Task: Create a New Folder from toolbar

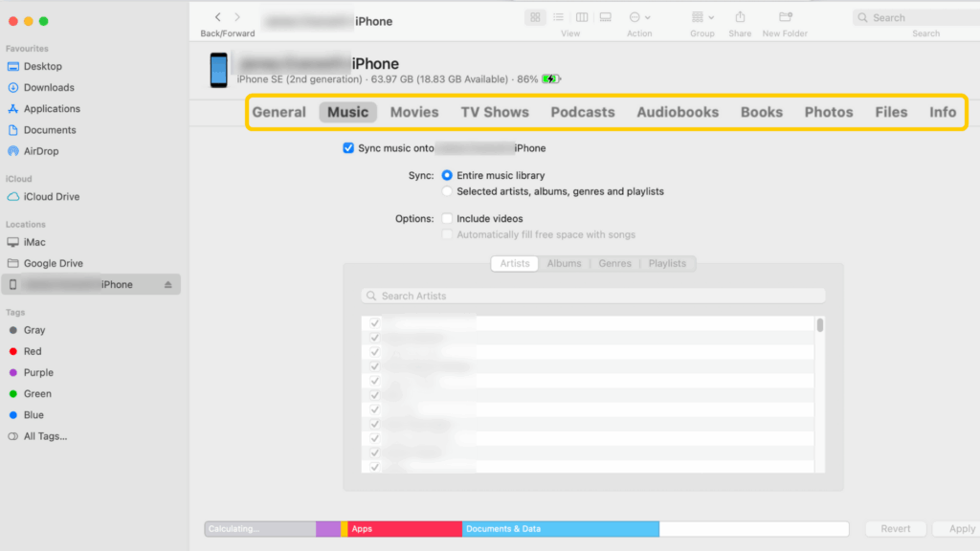Action: (x=784, y=16)
